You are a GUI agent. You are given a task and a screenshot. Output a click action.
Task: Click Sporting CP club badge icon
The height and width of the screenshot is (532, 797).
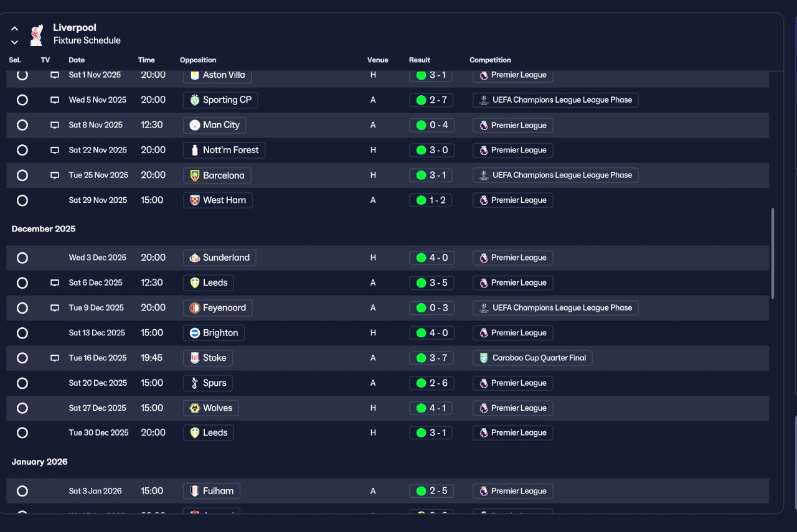[195, 100]
